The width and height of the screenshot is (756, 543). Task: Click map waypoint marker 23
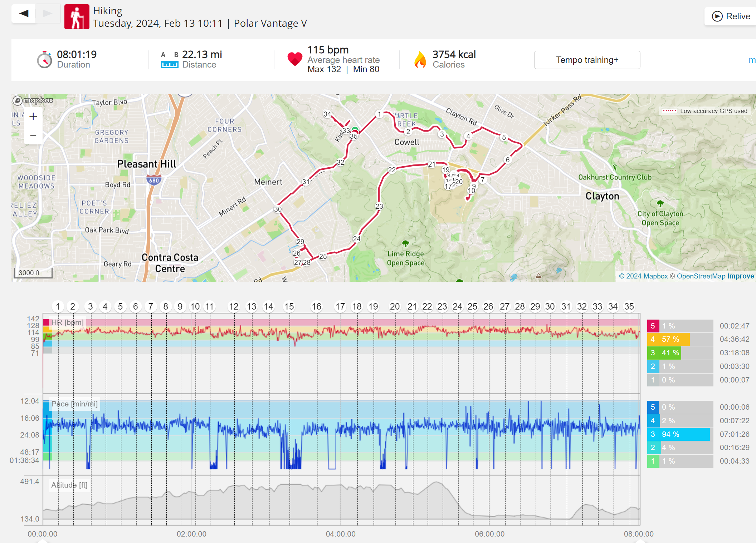[379, 206]
